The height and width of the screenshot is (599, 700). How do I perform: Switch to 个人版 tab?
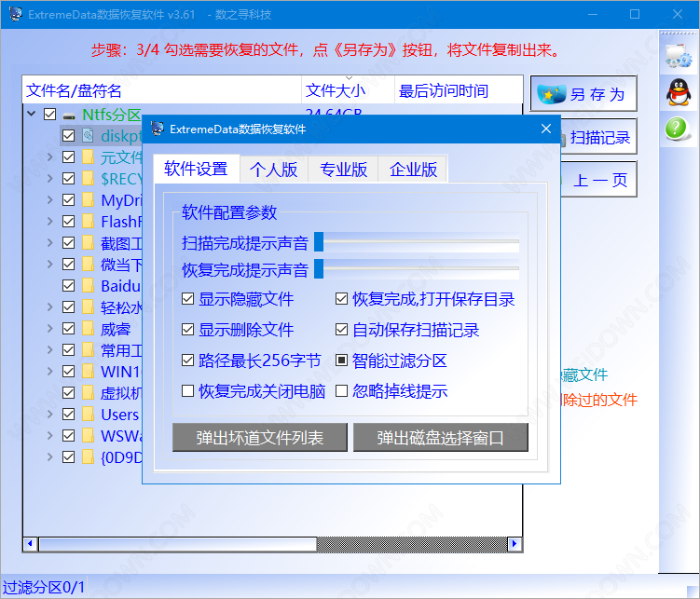point(274,170)
